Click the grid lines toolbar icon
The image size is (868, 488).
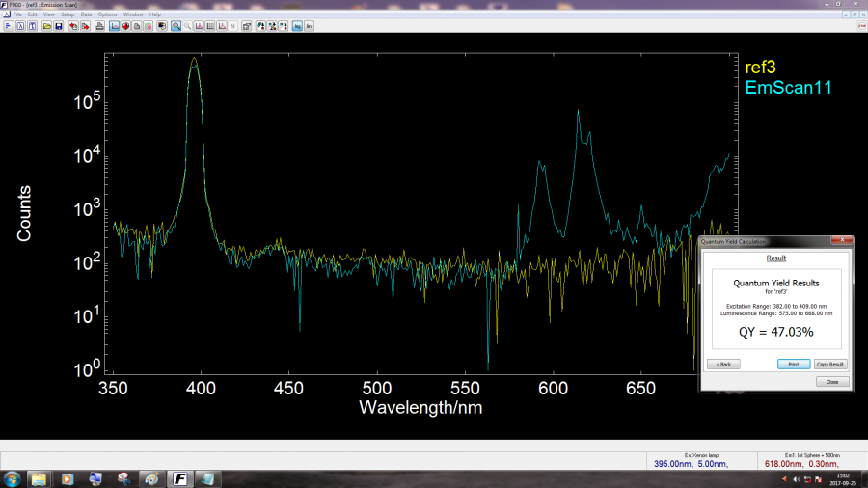tap(210, 26)
